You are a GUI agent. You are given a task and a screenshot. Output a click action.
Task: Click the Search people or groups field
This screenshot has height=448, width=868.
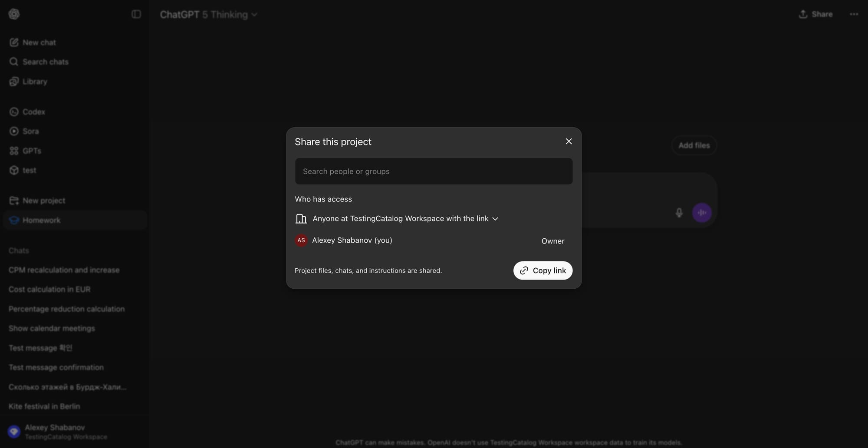point(434,171)
